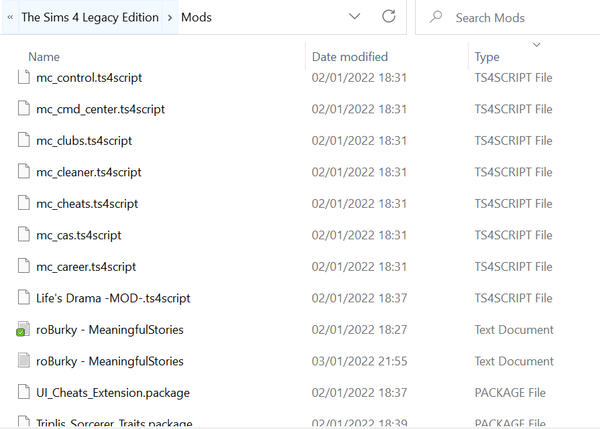
Task: Click the file icon of mc_control.ts4script
Action: point(24,77)
